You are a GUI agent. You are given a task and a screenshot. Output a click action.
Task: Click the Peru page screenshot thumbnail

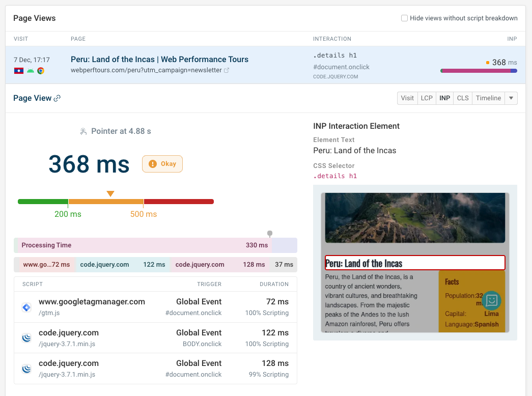click(x=415, y=262)
